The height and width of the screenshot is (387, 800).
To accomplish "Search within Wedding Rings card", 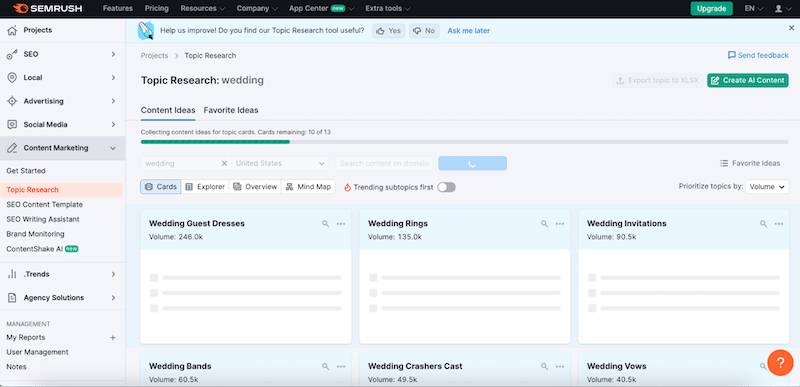I will pos(544,224).
